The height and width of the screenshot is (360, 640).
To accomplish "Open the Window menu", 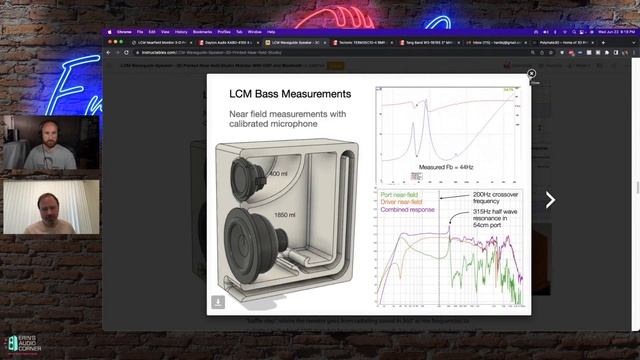I will (x=255, y=32).
